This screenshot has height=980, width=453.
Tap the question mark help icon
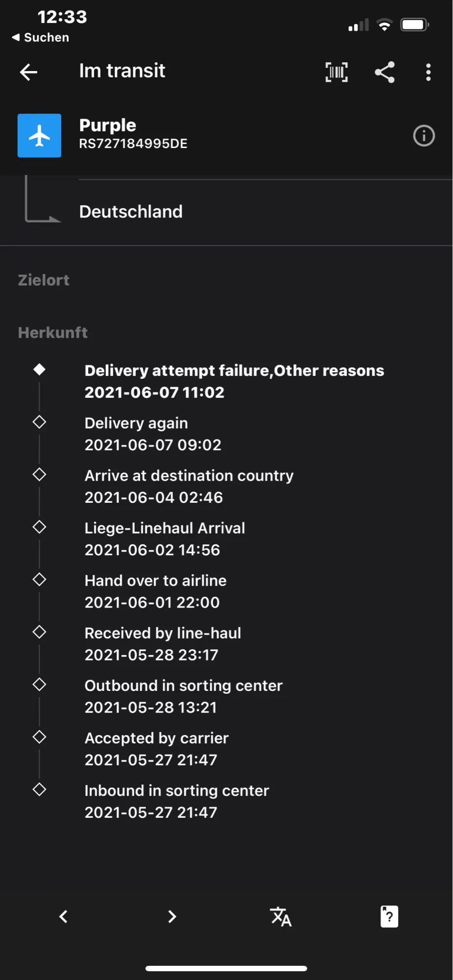click(x=389, y=916)
